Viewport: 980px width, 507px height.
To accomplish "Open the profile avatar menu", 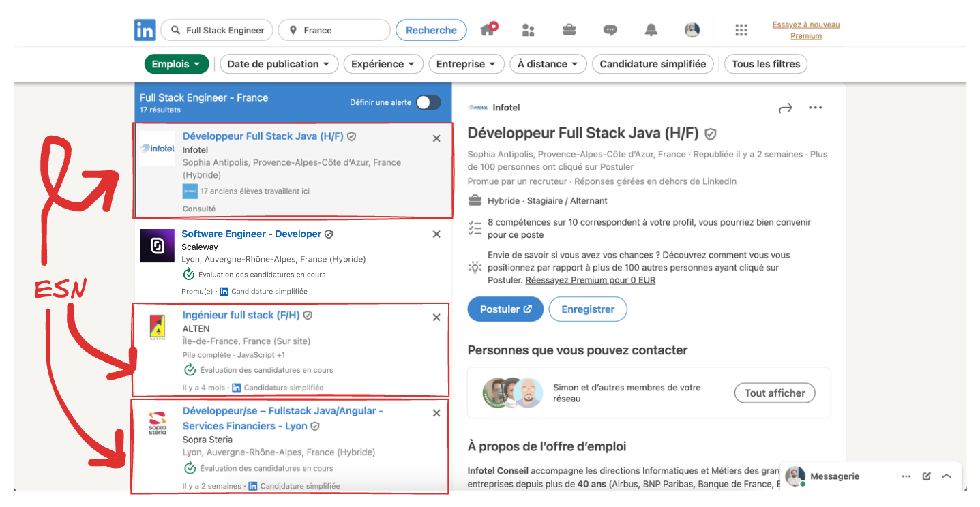I will pyautogui.click(x=692, y=30).
